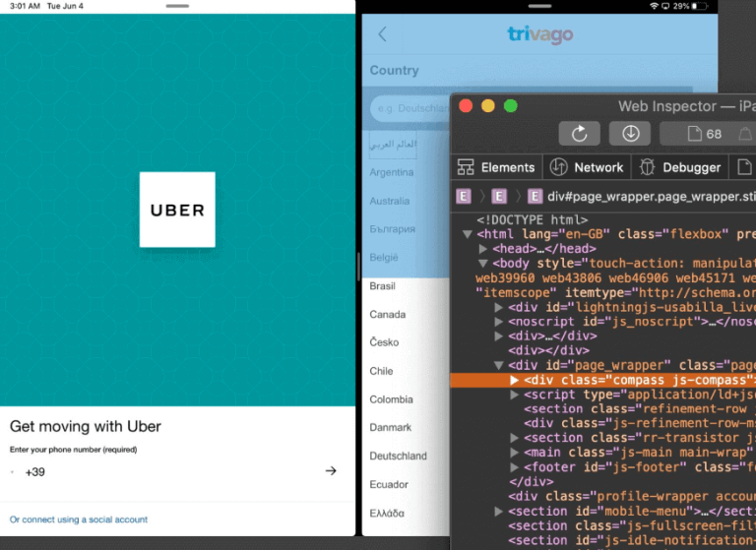756x550 pixels.
Task: Expand the compass js-compass div
Action: 514,380
